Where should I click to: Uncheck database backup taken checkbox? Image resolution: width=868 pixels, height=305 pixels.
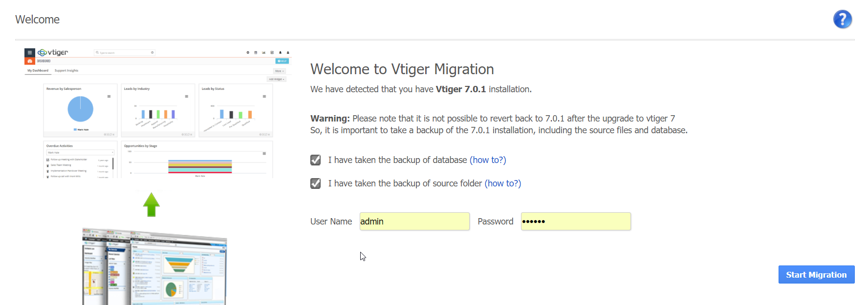point(316,160)
